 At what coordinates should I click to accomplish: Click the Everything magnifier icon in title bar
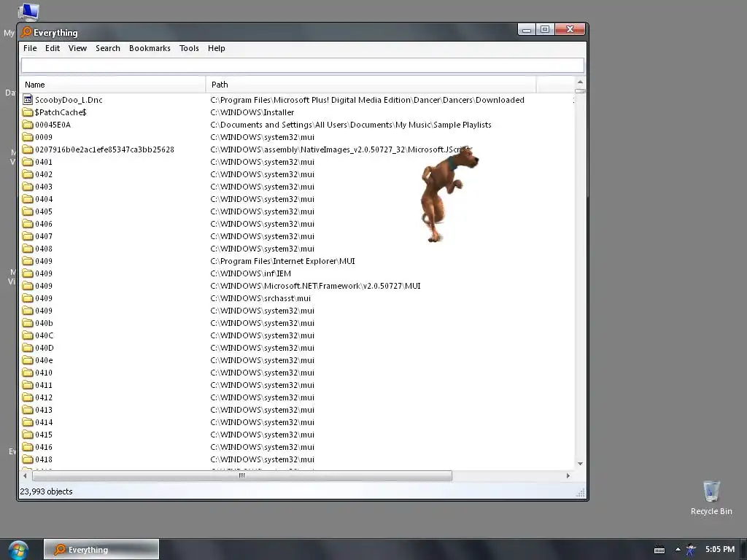27,32
